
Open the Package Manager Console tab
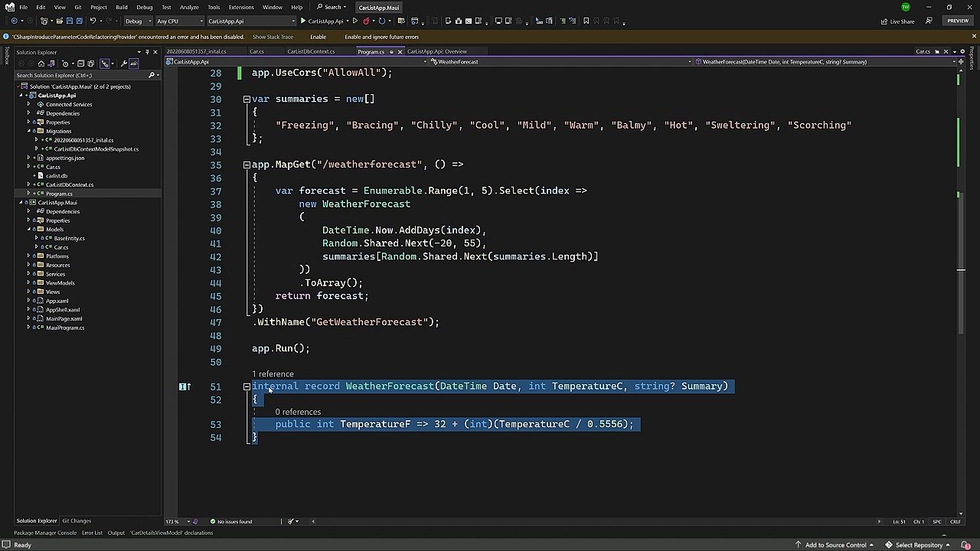(45, 533)
